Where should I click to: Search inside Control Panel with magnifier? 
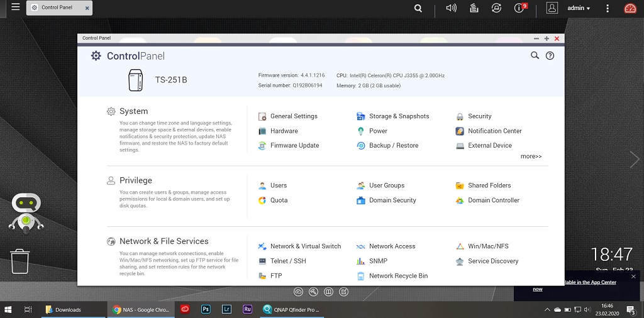coord(535,55)
